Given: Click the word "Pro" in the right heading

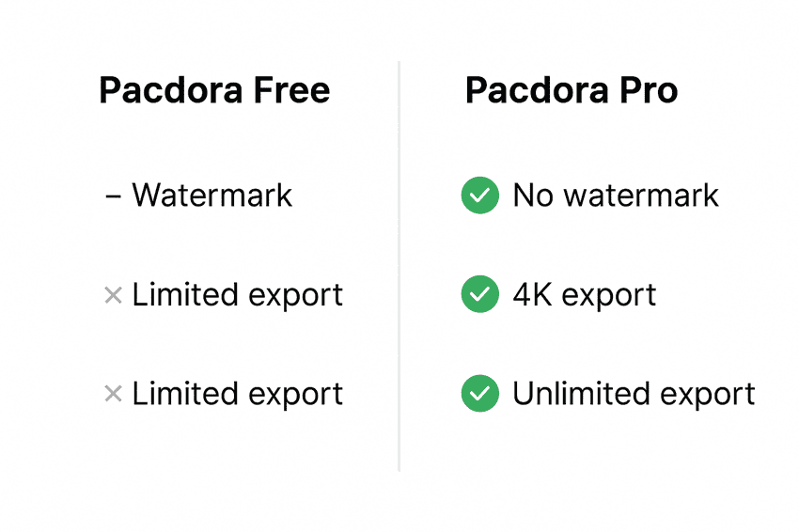Looking at the screenshot, I should tap(647, 91).
